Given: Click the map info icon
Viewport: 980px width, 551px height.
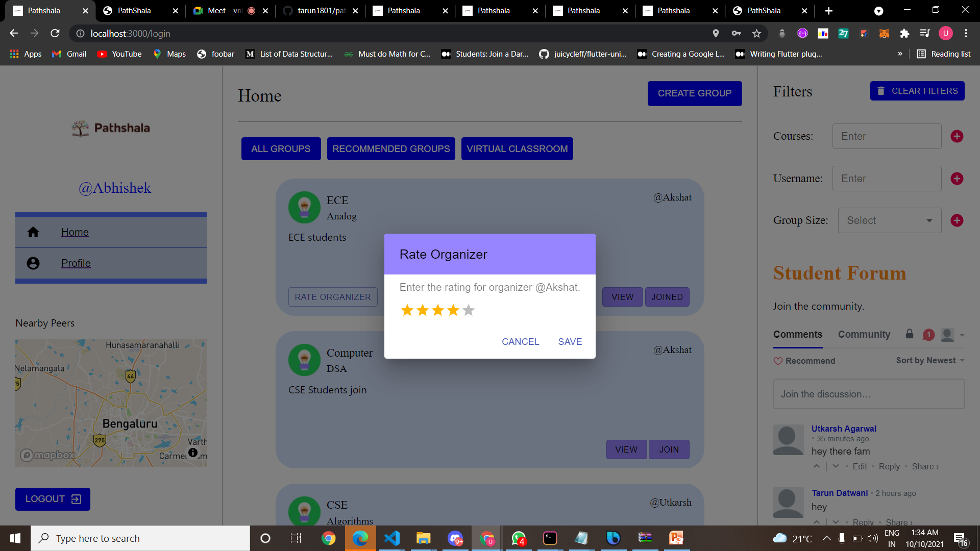Looking at the screenshot, I should (x=192, y=453).
